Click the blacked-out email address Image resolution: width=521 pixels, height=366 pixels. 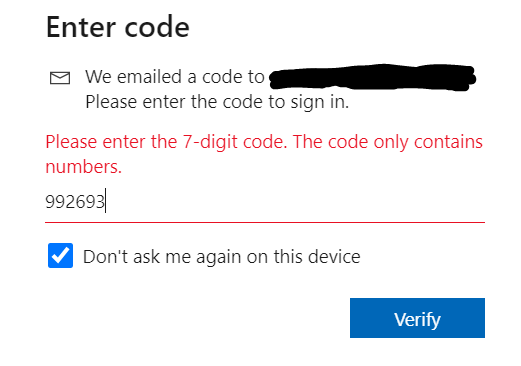click(x=372, y=77)
